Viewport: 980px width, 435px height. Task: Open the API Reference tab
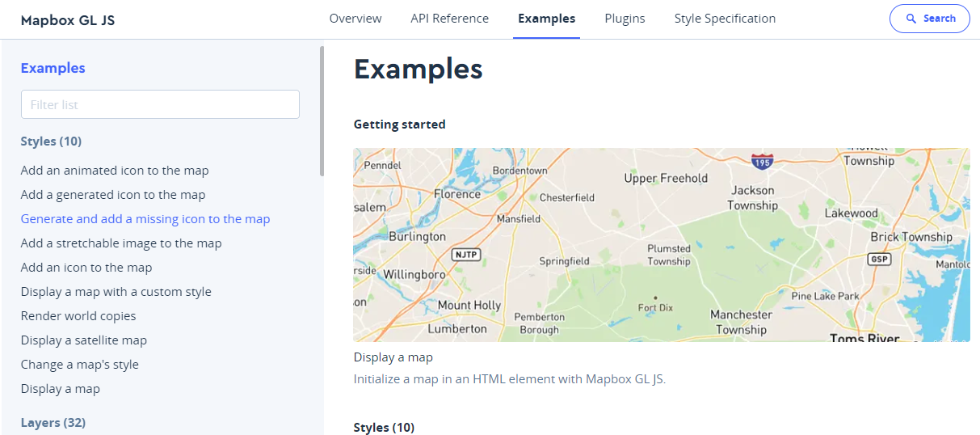point(449,19)
